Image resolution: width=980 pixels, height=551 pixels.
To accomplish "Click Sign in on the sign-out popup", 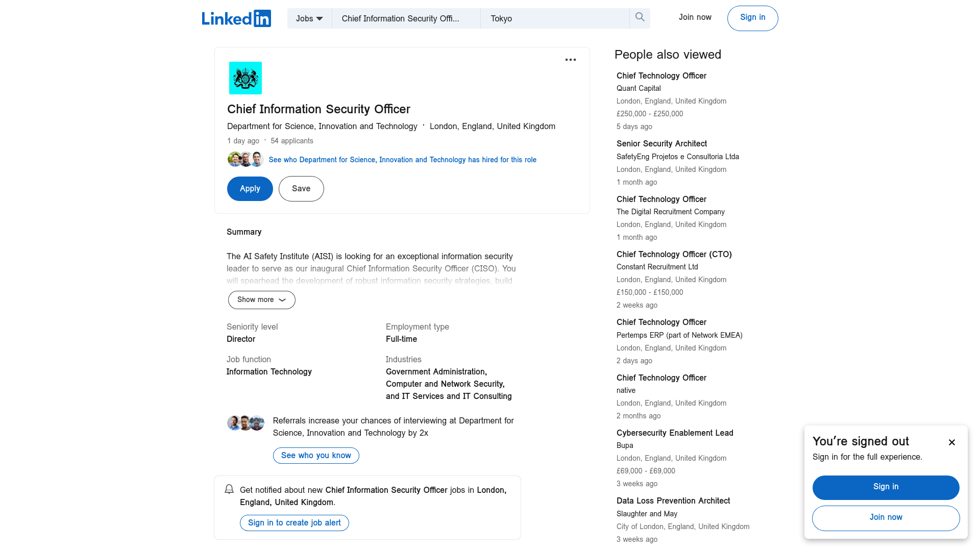I will pos(886,486).
